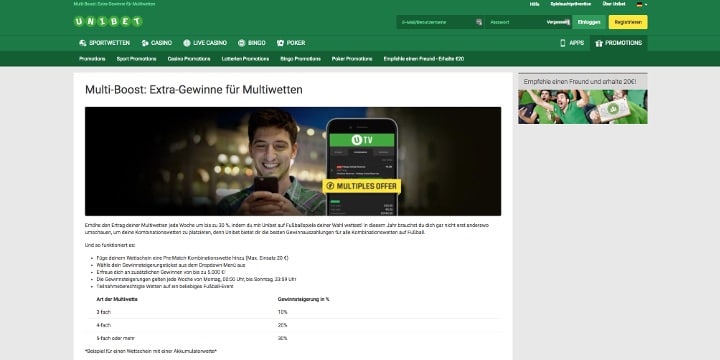720x360 pixels.
Task: Click the 3 fach table row
Action: click(293, 312)
